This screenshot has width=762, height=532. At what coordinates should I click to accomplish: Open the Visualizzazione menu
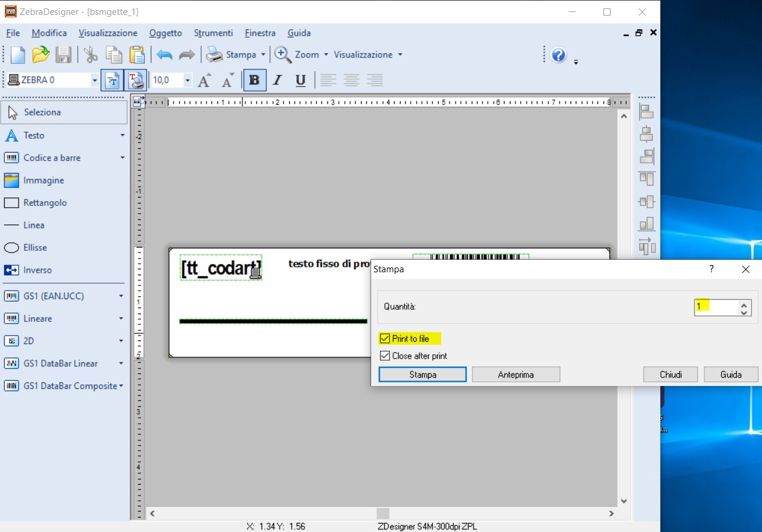pyautogui.click(x=108, y=33)
